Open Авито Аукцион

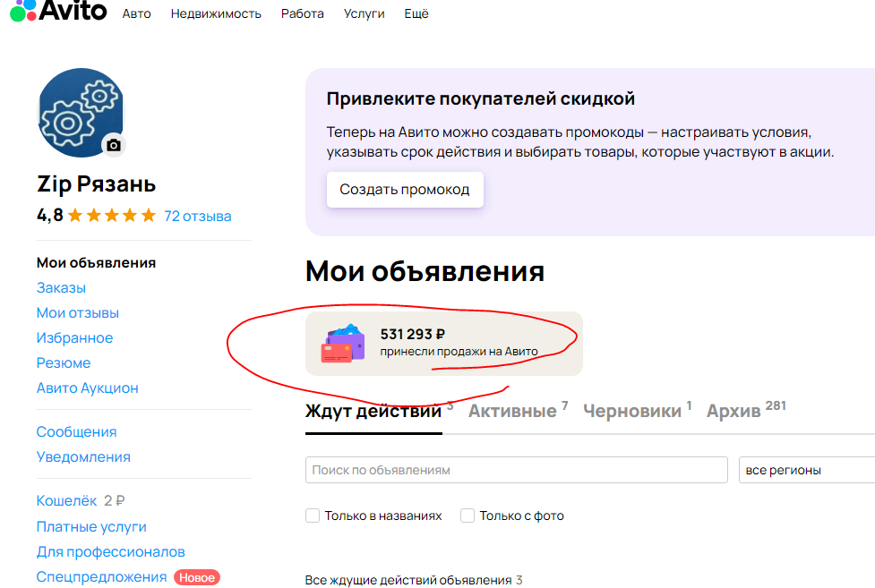click(x=88, y=388)
